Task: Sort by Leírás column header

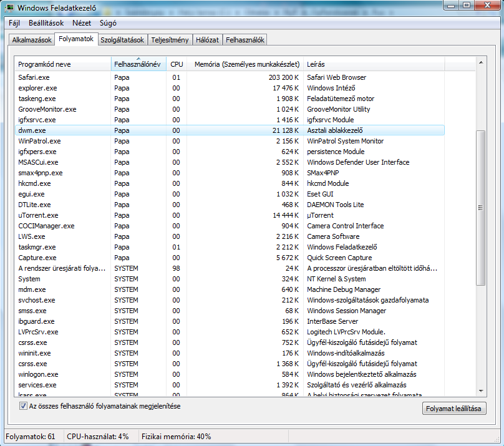Action: pyautogui.click(x=374, y=64)
